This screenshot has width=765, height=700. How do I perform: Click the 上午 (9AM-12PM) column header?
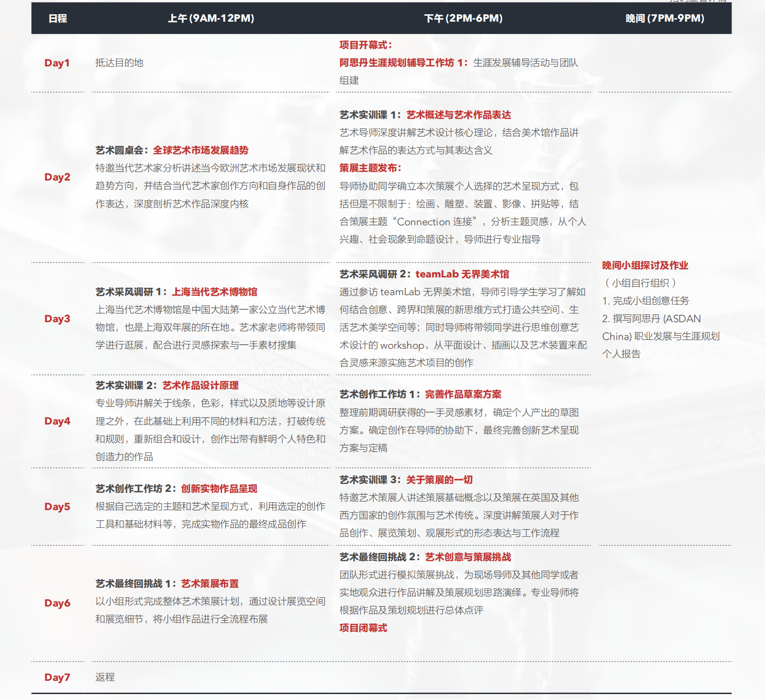point(211,19)
